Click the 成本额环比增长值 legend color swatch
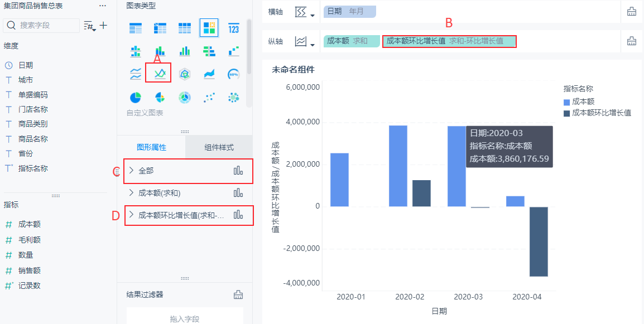Screen dimensions: 644x324 point(567,113)
